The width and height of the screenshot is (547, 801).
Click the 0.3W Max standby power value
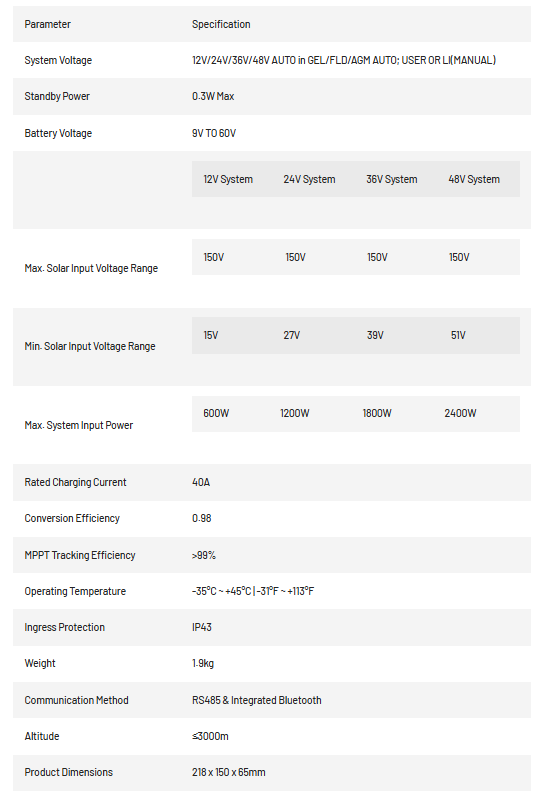(213, 96)
